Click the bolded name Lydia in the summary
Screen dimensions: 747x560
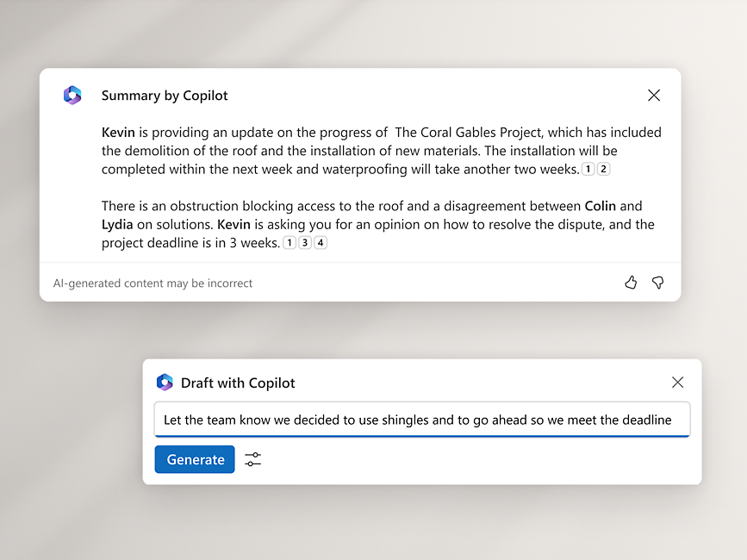pyautogui.click(x=119, y=224)
